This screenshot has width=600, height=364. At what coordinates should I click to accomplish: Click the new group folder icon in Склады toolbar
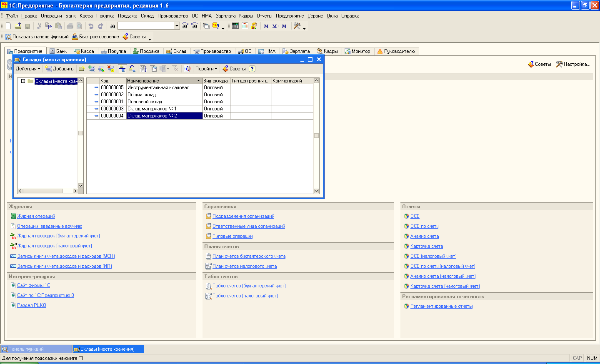point(82,69)
